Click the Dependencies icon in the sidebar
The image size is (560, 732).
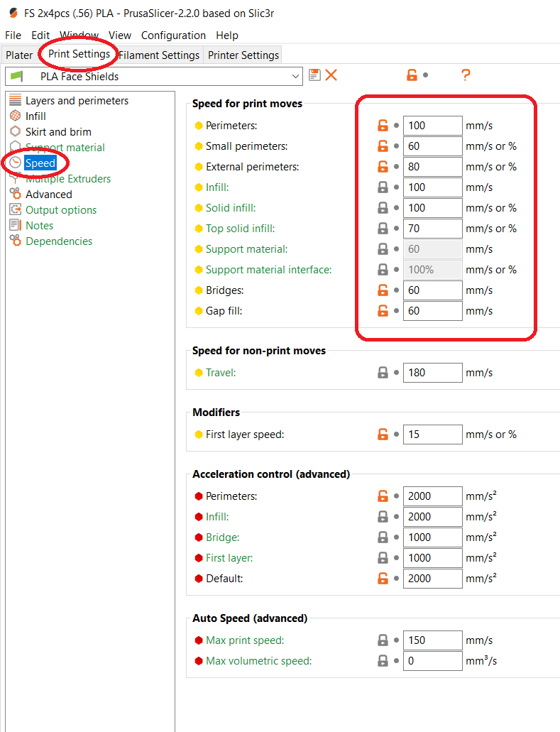pyautogui.click(x=15, y=241)
